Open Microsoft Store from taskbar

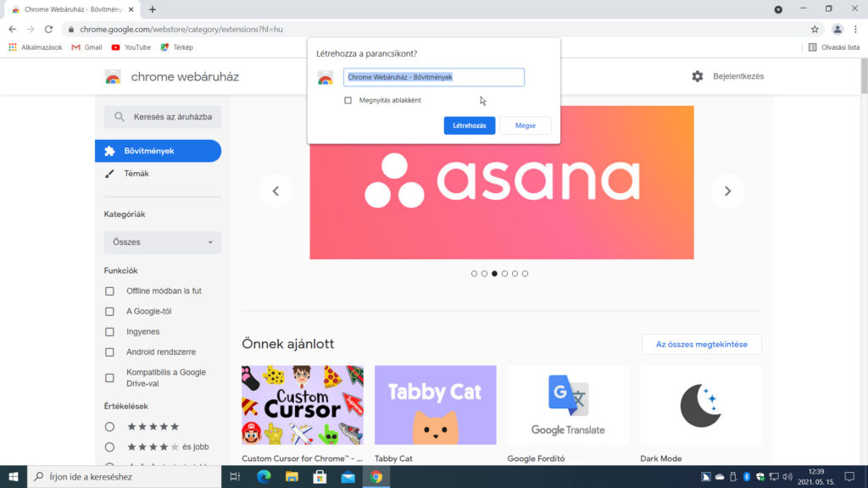[320, 476]
